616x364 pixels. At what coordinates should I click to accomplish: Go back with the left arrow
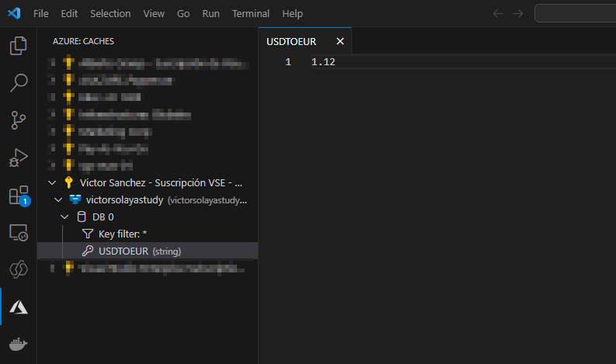point(498,14)
